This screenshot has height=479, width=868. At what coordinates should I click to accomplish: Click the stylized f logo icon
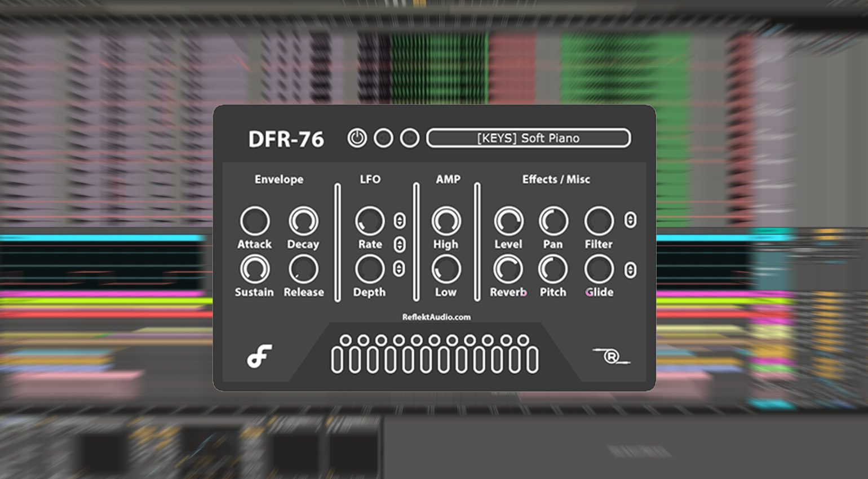[x=260, y=356]
